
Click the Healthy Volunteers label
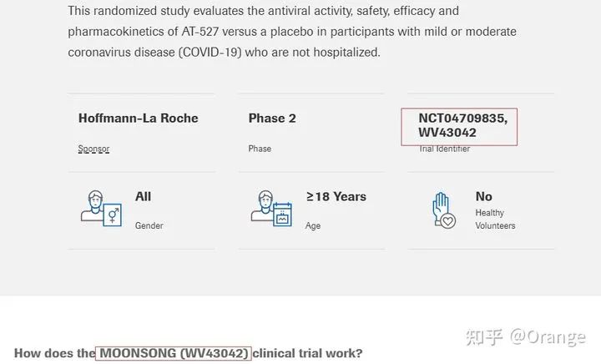[495, 220]
